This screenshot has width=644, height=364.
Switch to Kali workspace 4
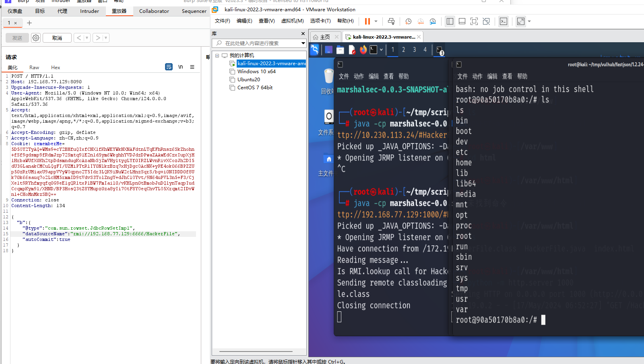pyautogui.click(x=425, y=49)
